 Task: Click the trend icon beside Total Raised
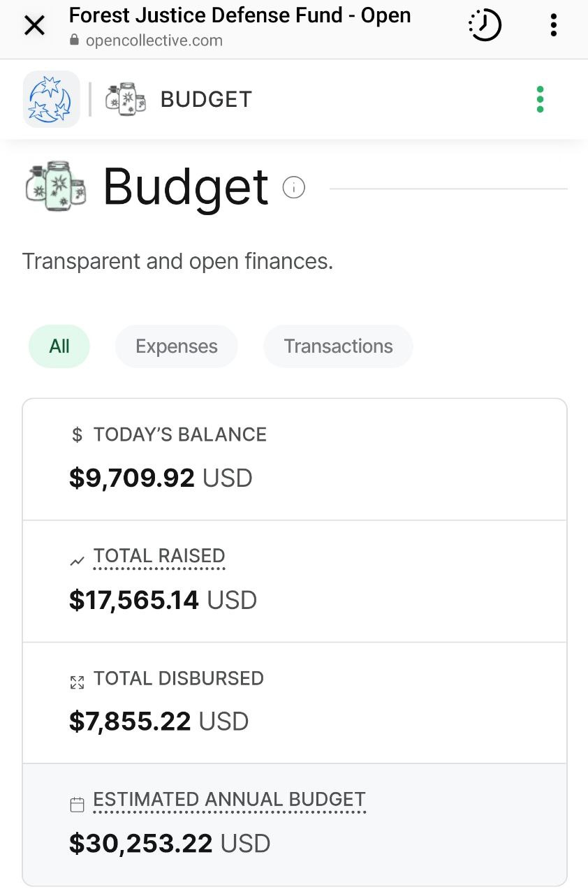click(78, 560)
